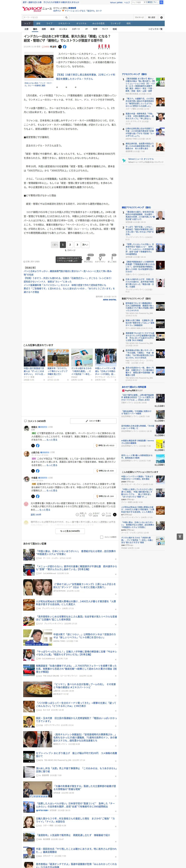Open the エンタメ category tab
186x868 pixels.
pos(63,29)
